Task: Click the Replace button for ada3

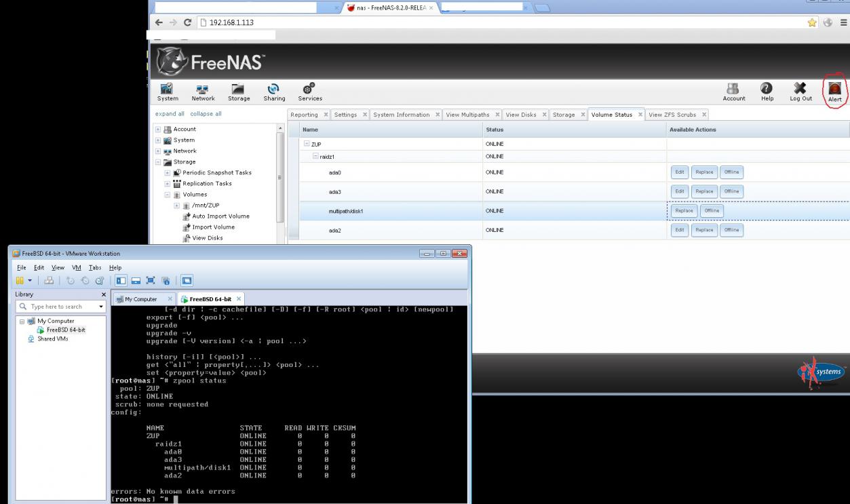Action: pos(703,191)
